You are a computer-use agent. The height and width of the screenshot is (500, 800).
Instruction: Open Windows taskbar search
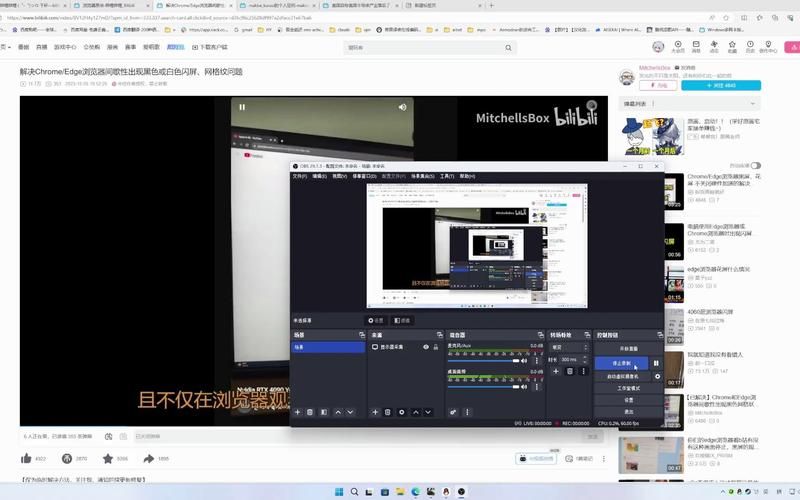(x=354, y=492)
